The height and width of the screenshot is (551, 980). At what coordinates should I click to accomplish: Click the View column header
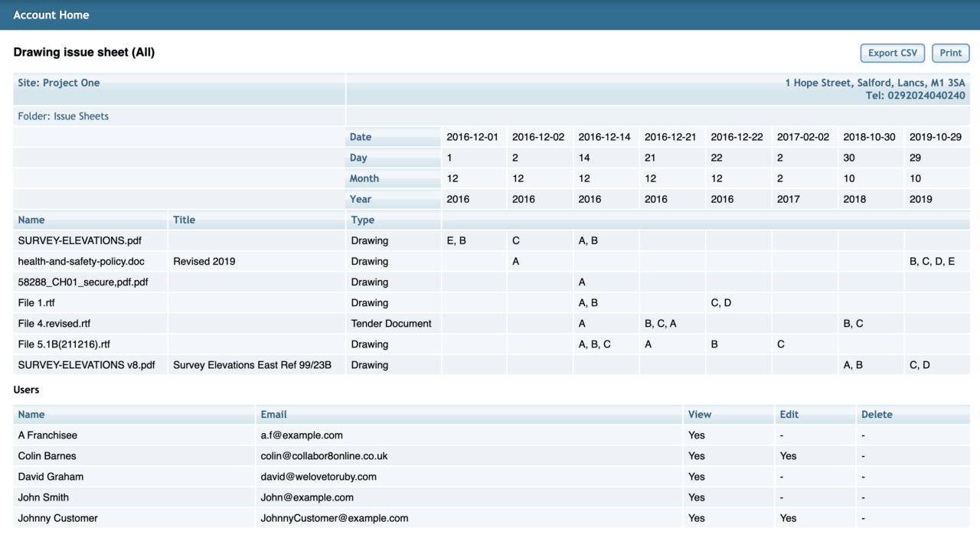click(700, 414)
